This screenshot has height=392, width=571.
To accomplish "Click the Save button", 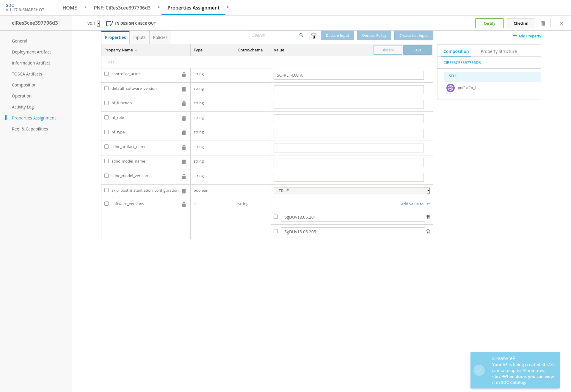I will point(418,50).
